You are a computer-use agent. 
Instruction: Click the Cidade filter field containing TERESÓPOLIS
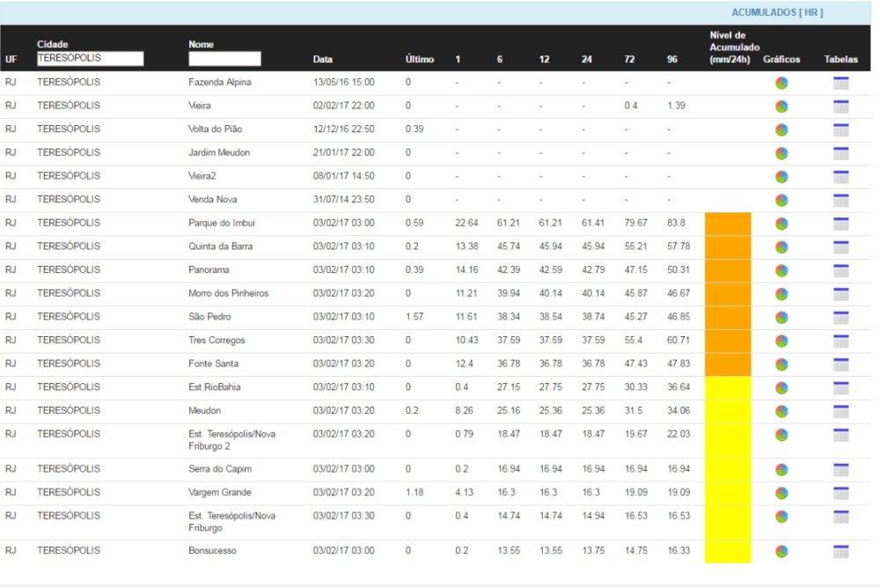[x=90, y=58]
